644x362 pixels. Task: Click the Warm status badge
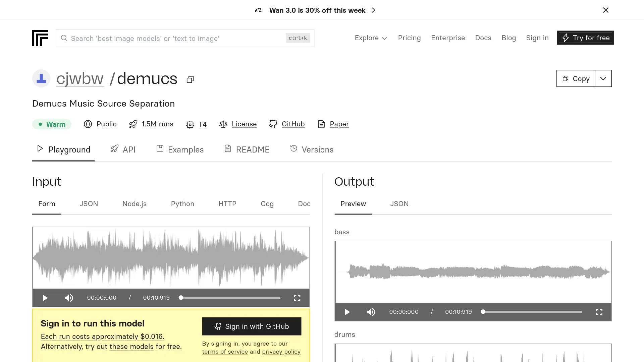tap(52, 124)
